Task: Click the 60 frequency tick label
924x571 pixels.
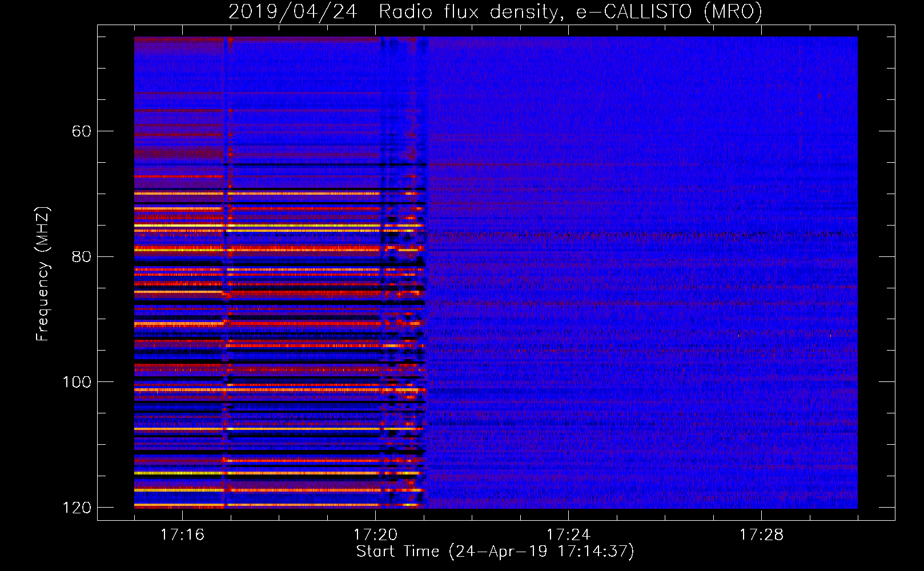Action: (x=81, y=131)
